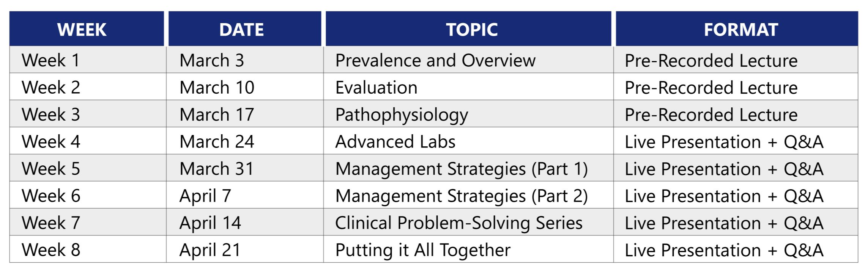Select the April 7 date cell
This screenshot has width=868, height=273.
click(x=245, y=195)
